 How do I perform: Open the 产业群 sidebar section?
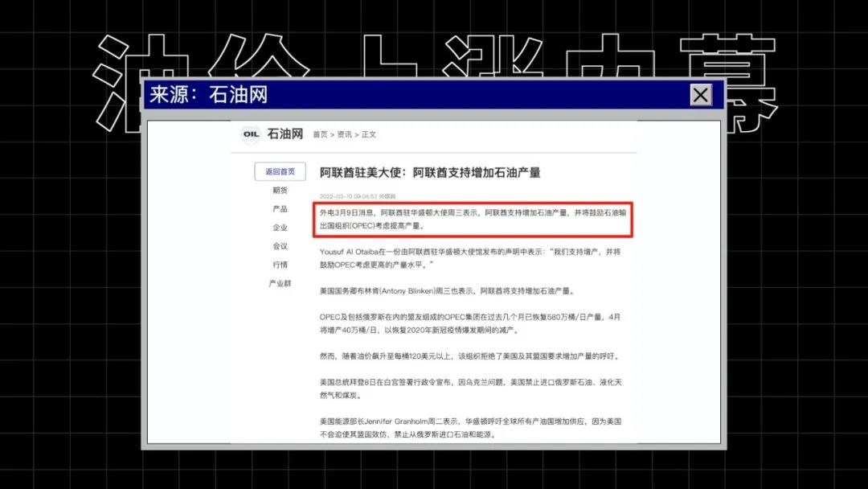click(280, 284)
